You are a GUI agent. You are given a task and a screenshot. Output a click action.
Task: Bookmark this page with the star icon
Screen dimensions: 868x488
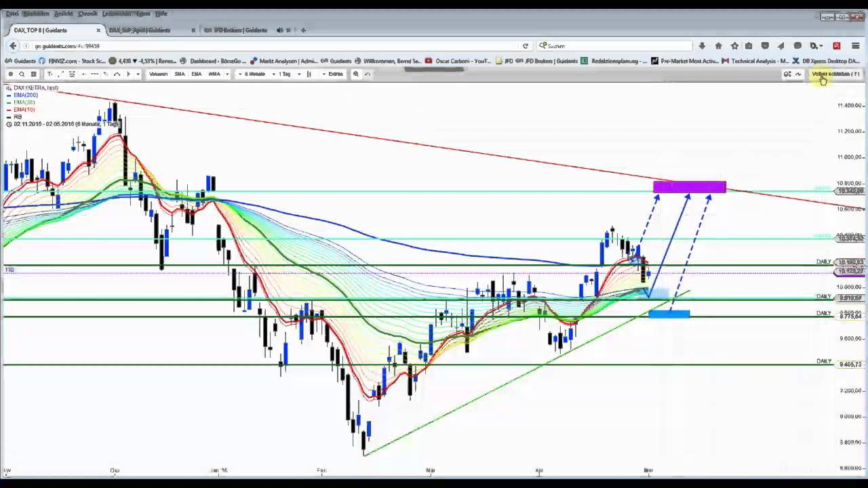(734, 45)
